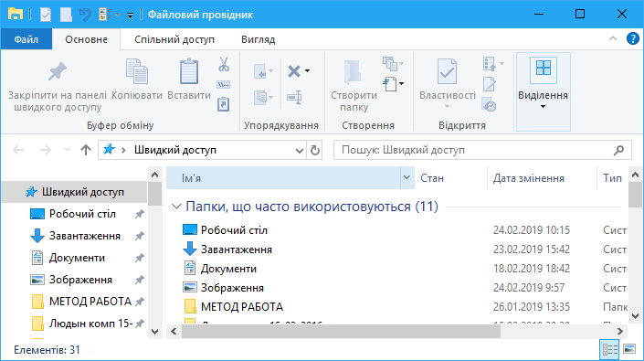Click the Delete X icon
644x361 pixels.
(294, 71)
